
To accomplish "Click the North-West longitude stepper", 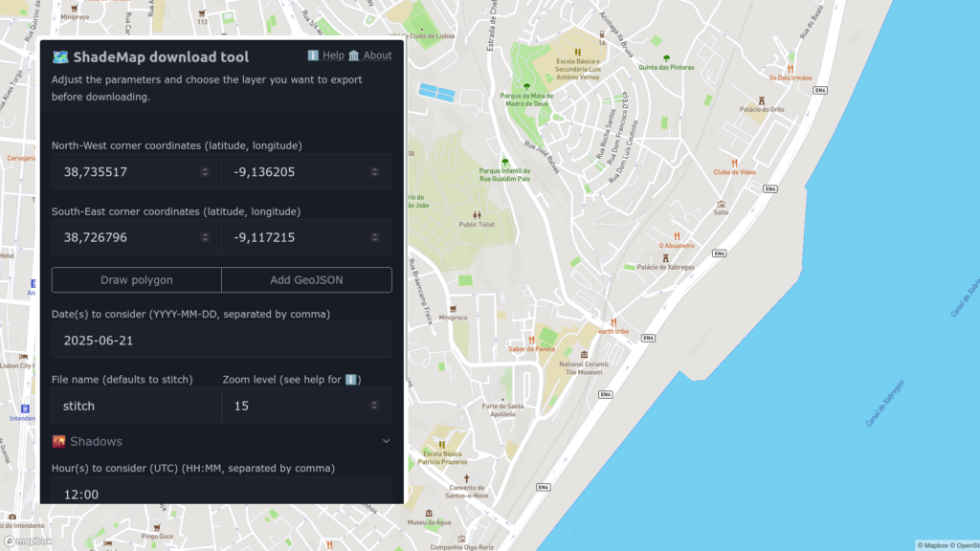I will 375,172.
